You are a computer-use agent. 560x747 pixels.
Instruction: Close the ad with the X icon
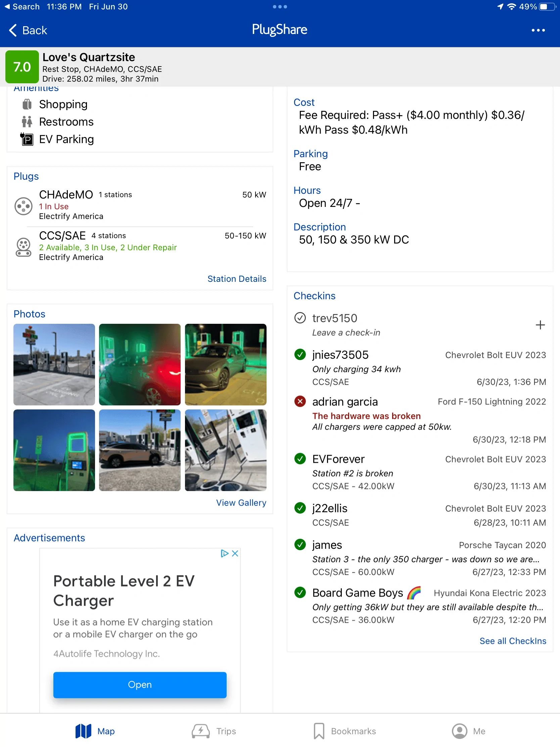tap(235, 553)
